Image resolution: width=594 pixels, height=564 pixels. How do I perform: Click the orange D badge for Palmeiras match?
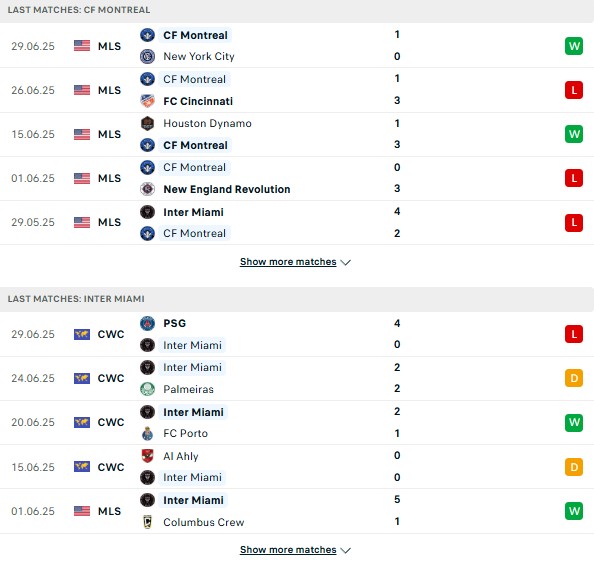(574, 378)
